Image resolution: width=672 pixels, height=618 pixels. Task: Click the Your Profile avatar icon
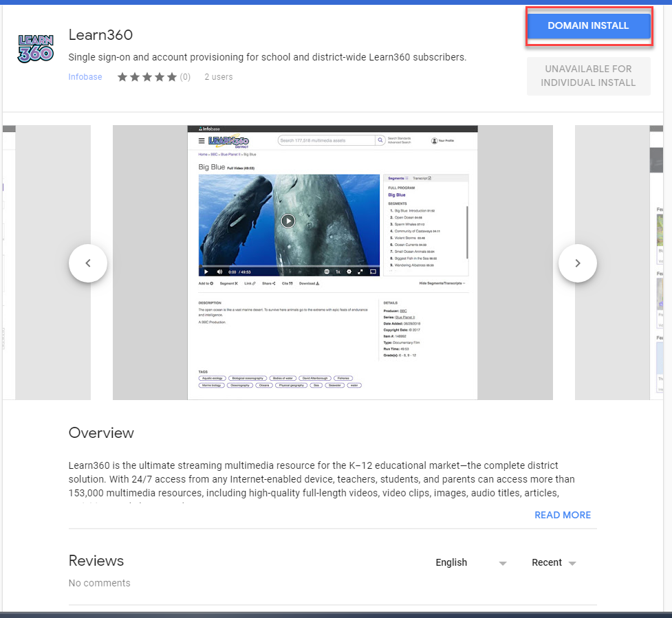[x=434, y=141]
